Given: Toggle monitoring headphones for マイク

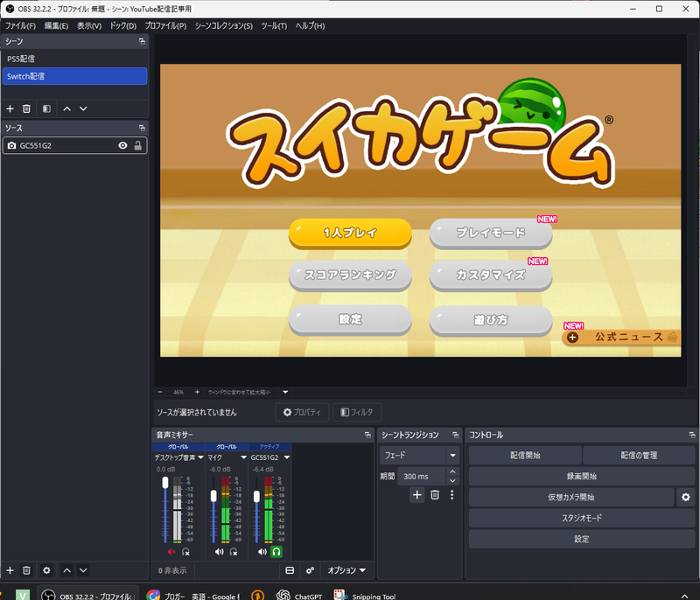Looking at the screenshot, I should point(234,552).
